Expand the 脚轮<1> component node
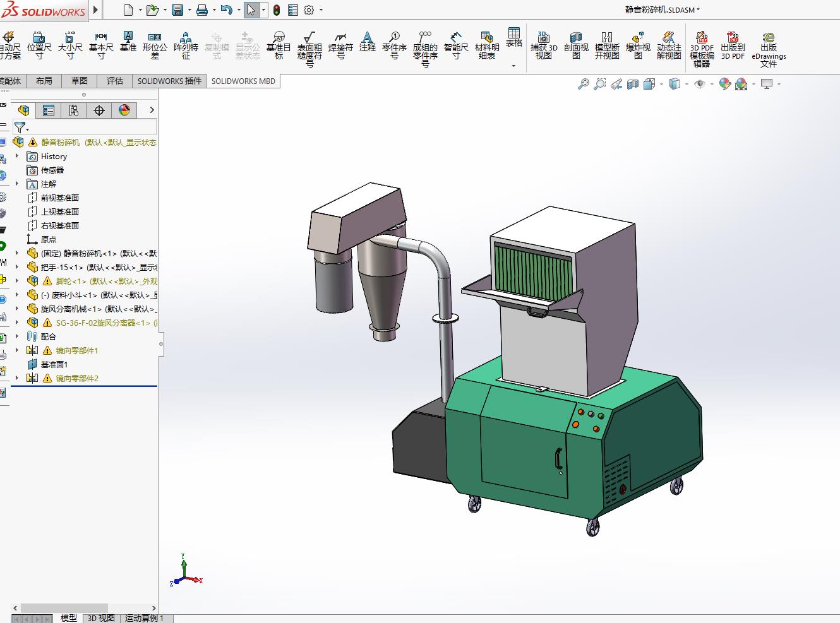 tap(17, 282)
